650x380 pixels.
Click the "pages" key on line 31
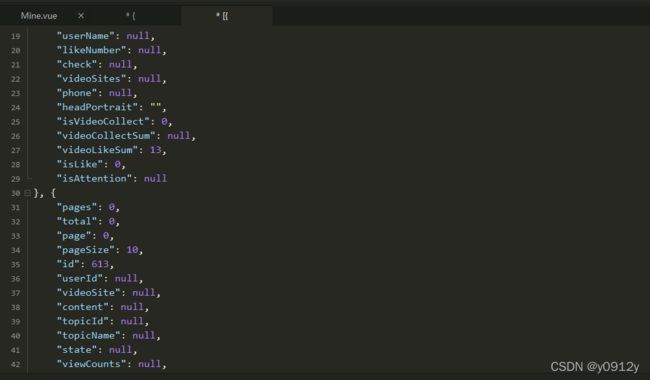[77, 207]
